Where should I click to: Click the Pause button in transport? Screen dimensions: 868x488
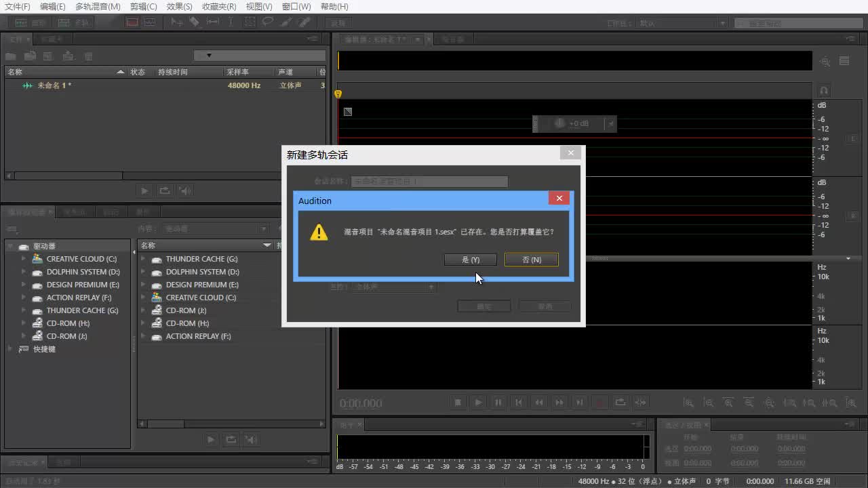coord(498,402)
